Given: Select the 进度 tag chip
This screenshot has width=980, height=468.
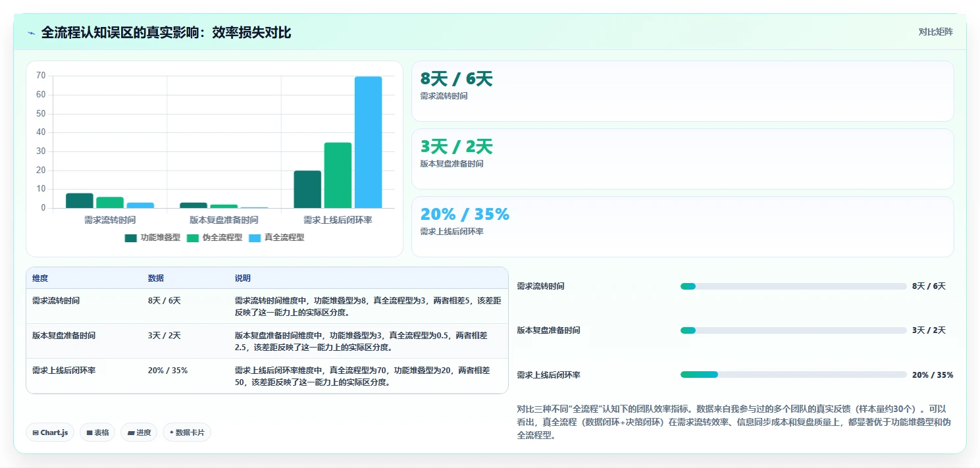Looking at the screenshot, I should pos(139,432).
